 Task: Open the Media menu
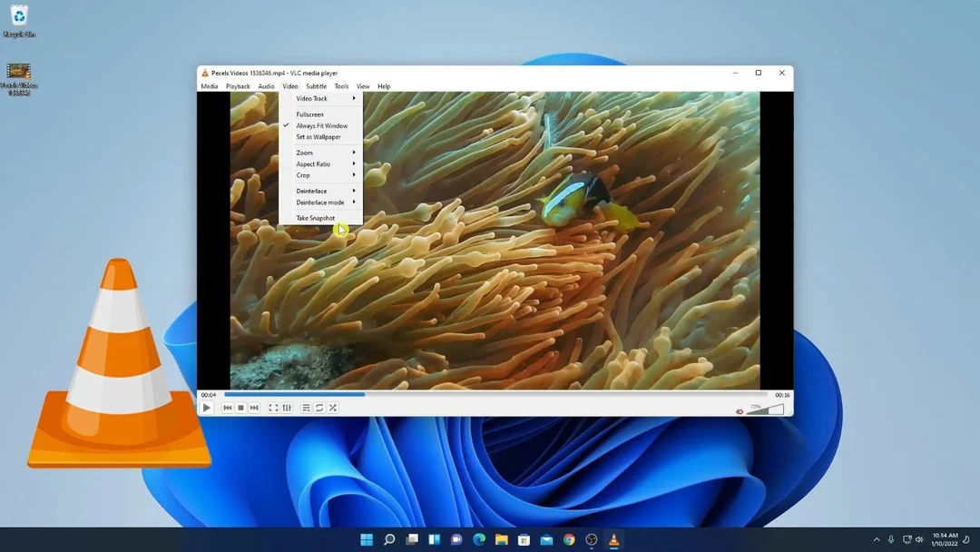[x=210, y=86]
